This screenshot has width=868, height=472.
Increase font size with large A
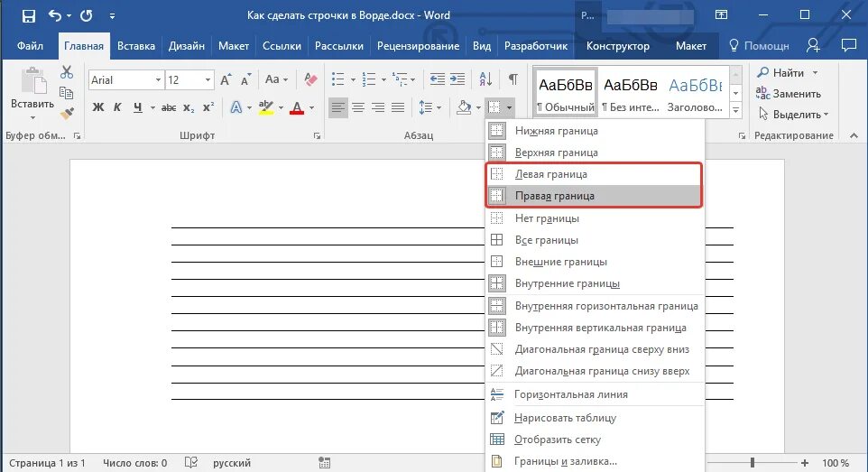point(226,79)
